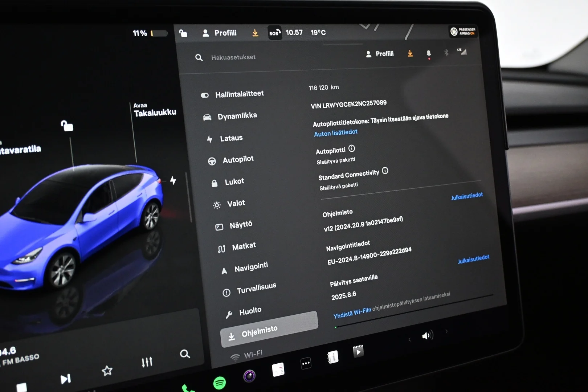
Task: Tap the SOS emergency icon
Action: tap(275, 33)
